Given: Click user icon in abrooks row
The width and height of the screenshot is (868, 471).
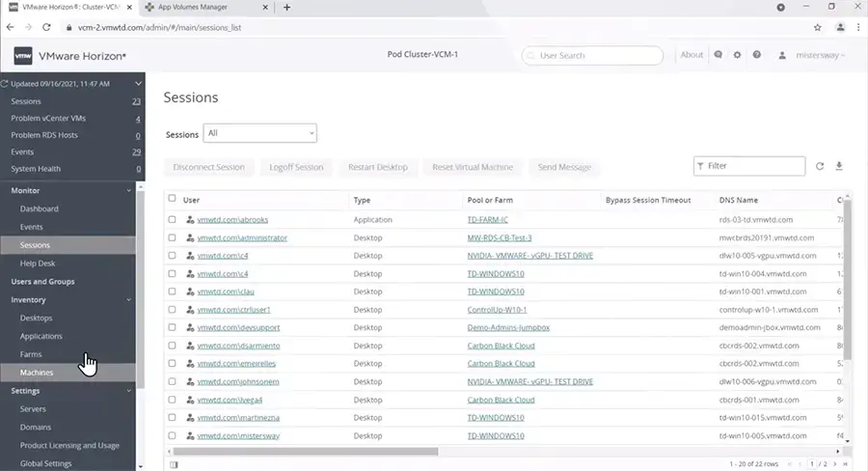Looking at the screenshot, I should 190,220.
